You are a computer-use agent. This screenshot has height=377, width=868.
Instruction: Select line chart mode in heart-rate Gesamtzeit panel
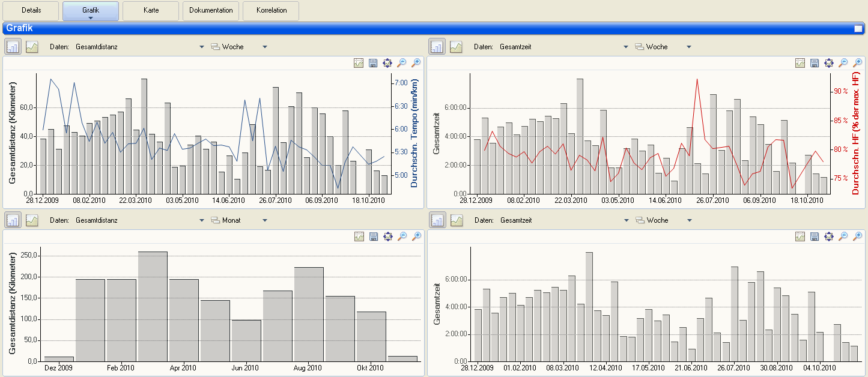point(456,46)
